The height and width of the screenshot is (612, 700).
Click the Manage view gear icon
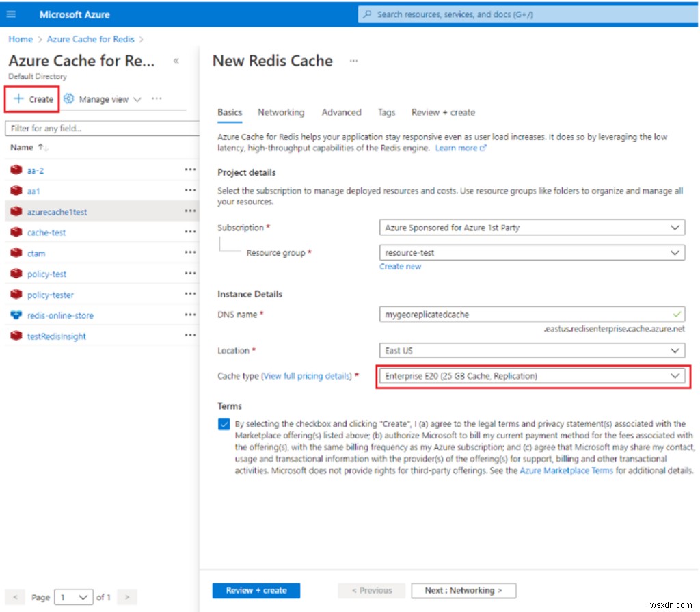point(67,98)
